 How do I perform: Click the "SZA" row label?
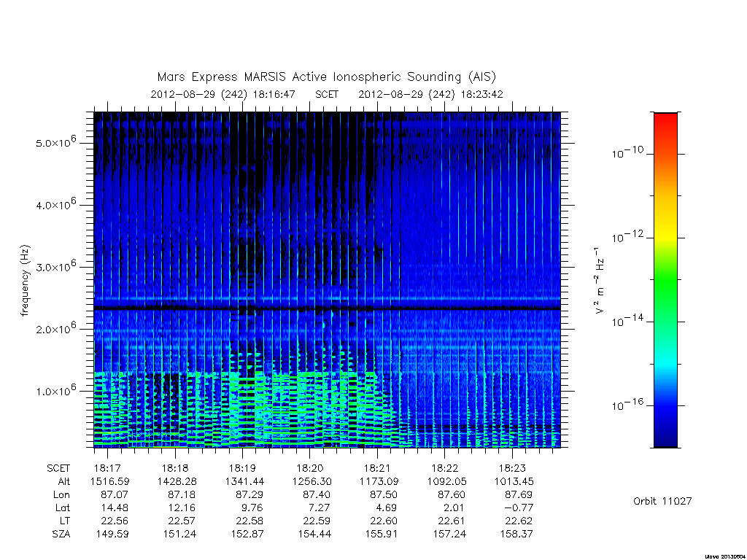(61, 534)
